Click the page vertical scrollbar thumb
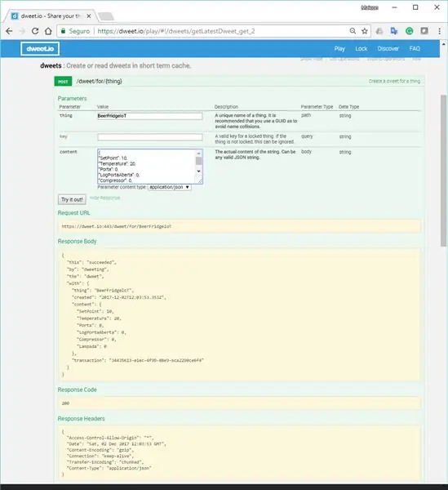This screenshot has height=490, width=448. [443, 171]
